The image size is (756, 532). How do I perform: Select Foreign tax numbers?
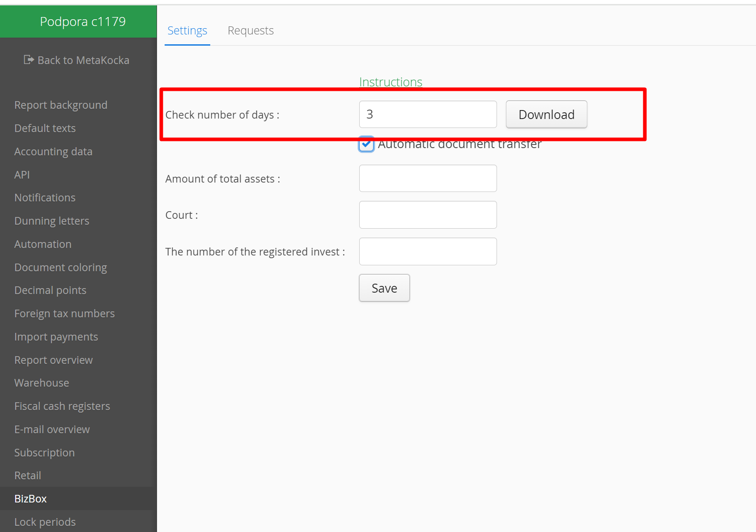point(64,314)
